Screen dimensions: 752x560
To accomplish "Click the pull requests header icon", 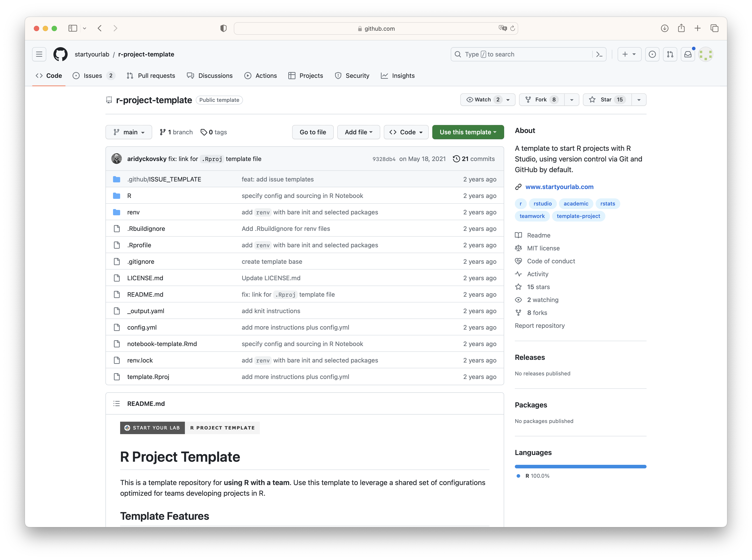I will point(670,54).
